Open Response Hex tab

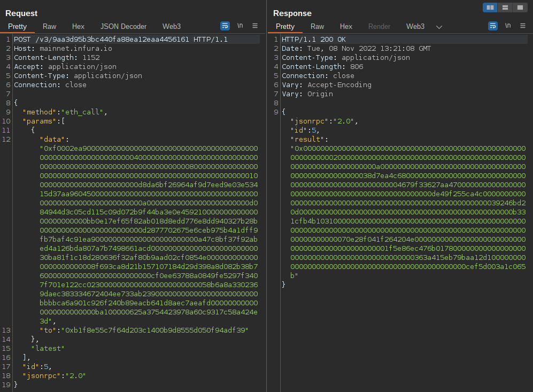346,27
